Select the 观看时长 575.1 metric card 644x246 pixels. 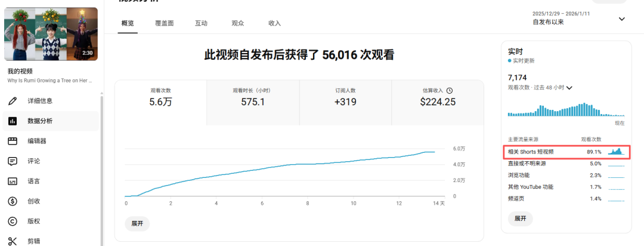click(x=253, y=103)
